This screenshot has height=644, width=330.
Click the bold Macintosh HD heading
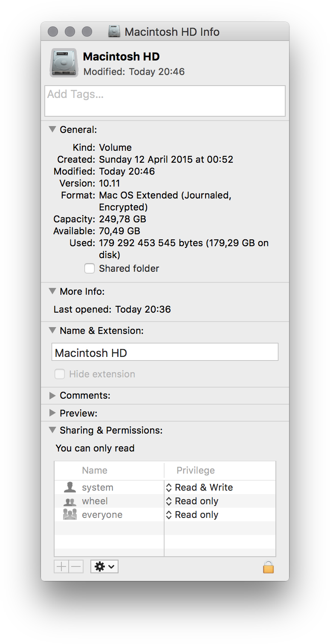click(x=121, y=56)
